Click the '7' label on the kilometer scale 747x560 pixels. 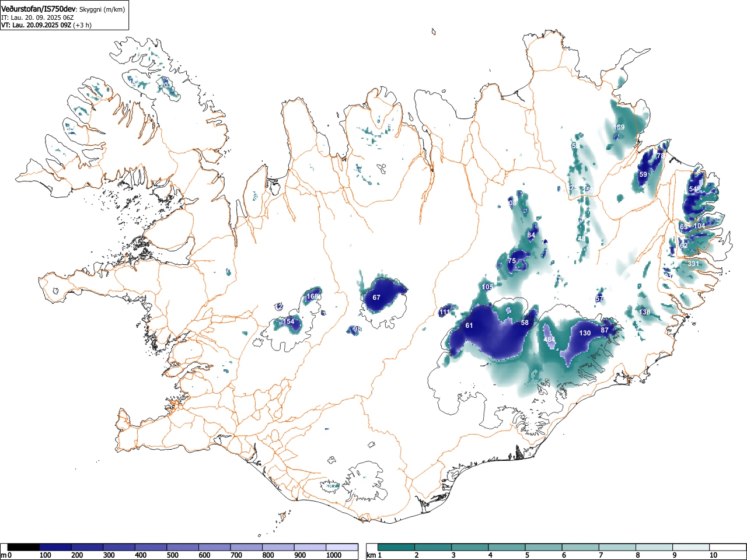[x=601, y=555]
